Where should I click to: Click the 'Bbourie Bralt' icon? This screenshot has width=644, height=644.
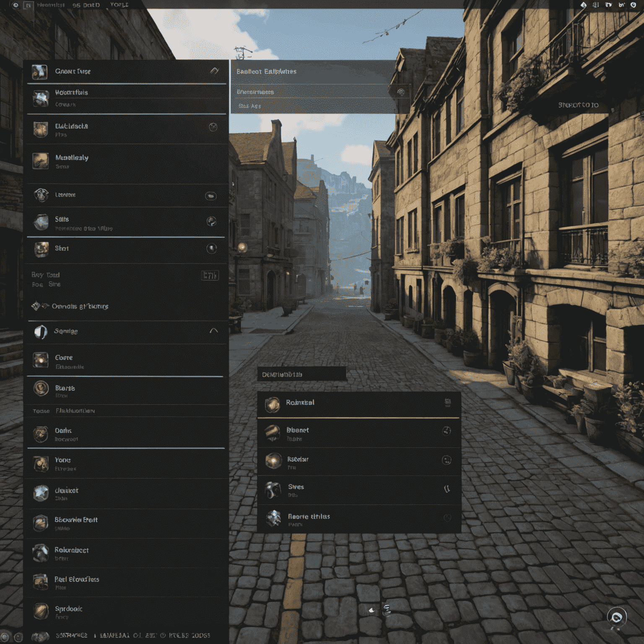(41, 523)
